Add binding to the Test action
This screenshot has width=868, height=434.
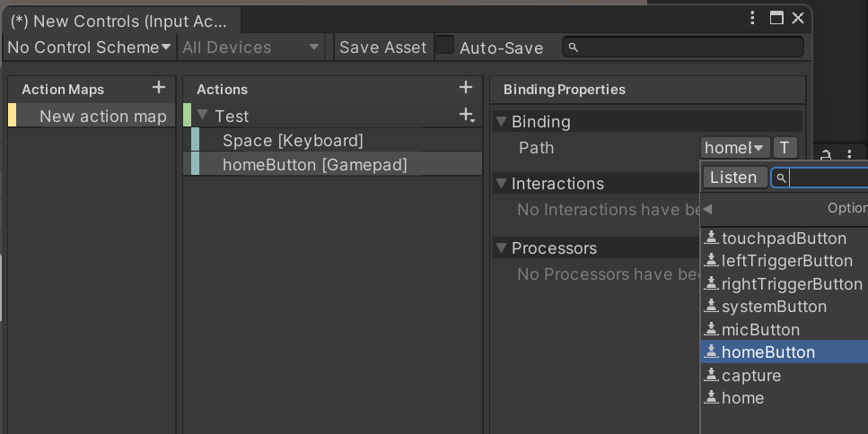[x=466, y=116]
